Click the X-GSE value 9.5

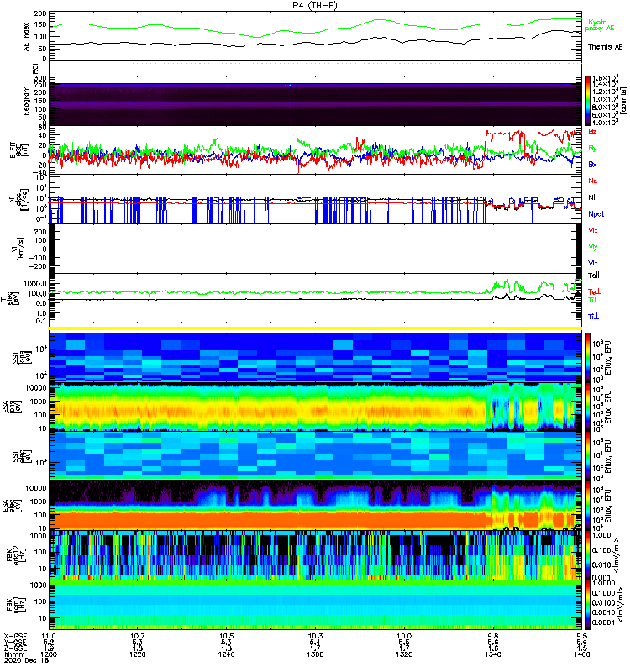(x=581, y=636)
